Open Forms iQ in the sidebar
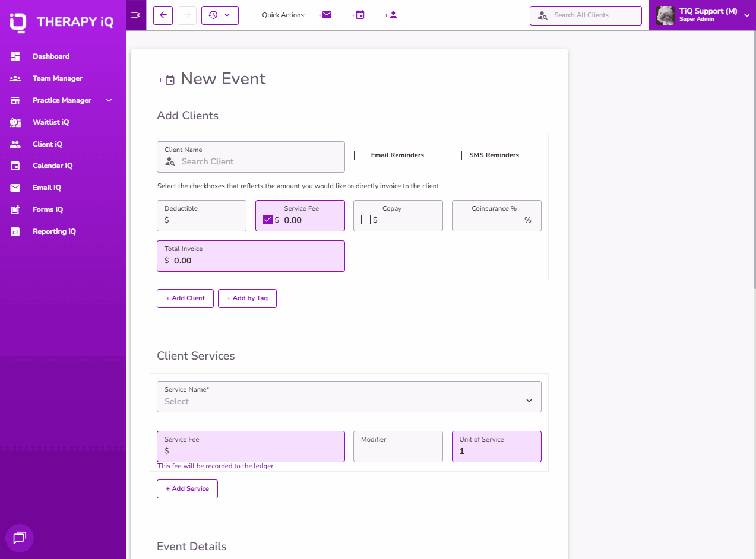Screen dimensions: 756x559 point(48,209)
